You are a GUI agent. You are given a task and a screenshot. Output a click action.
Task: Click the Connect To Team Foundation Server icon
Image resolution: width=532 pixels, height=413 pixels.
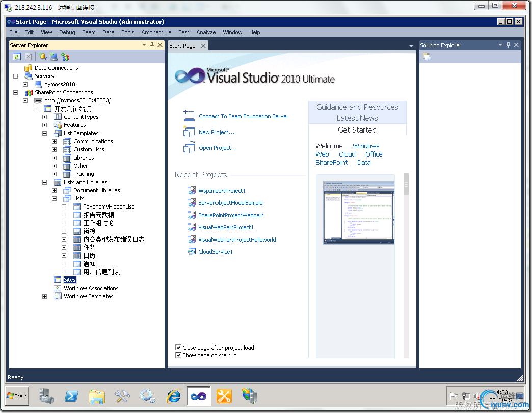coord(189,115)
